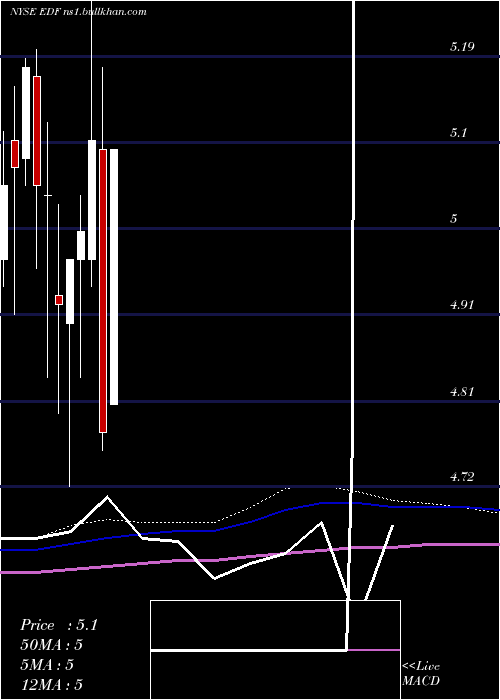Click the 50MA : 5 readout
Viewport: 500px width, 700px height.
tap(51, 645)
